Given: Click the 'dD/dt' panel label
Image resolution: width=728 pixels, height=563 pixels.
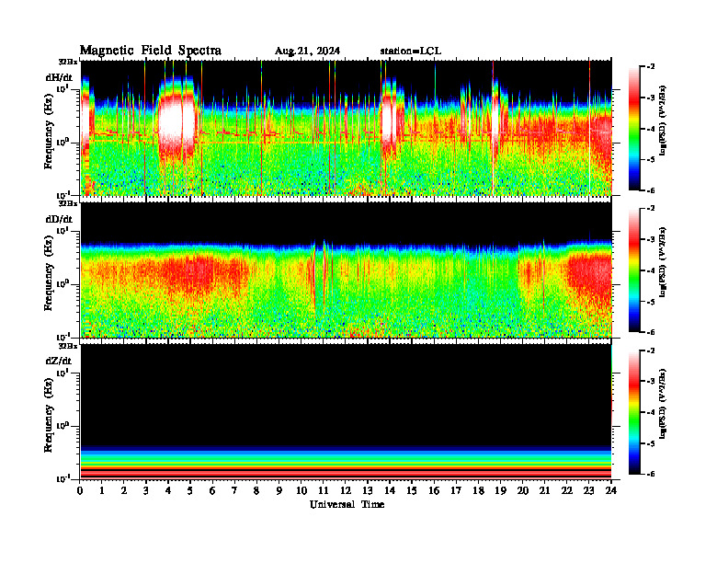Looking at the screenshot, I should (x=59, y=219).
